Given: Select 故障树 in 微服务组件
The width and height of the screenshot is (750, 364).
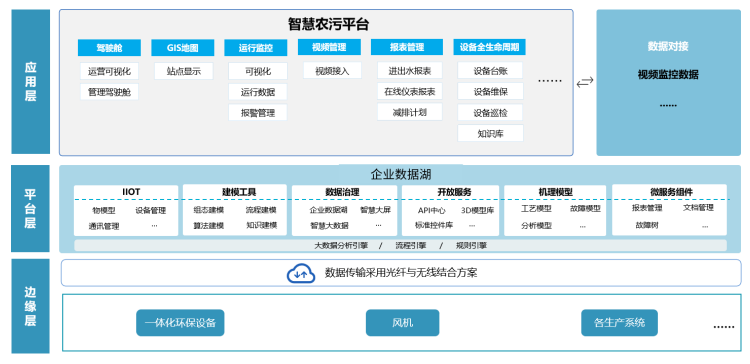Looking at the screenshot, I should click(647, 225).
